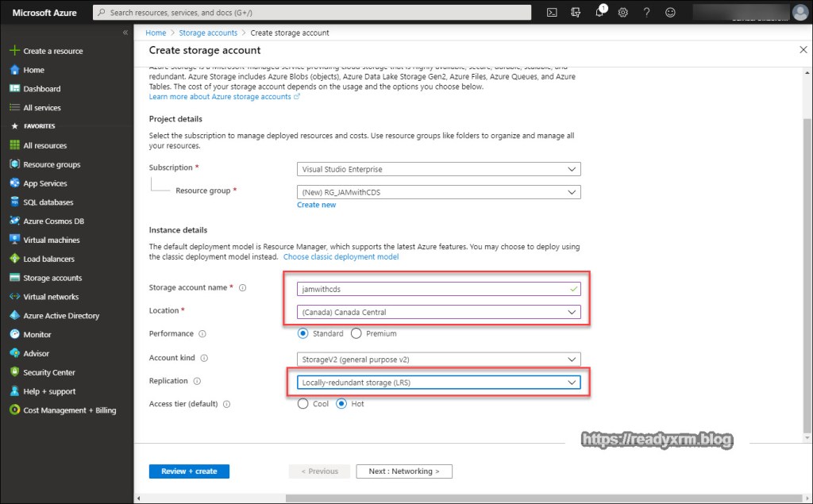Open the Location dropdown
813x504 pixels.
[438, 312]
